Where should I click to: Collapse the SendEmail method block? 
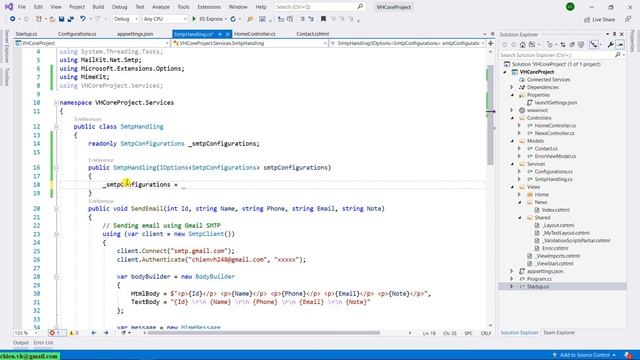tap(56, 209)
